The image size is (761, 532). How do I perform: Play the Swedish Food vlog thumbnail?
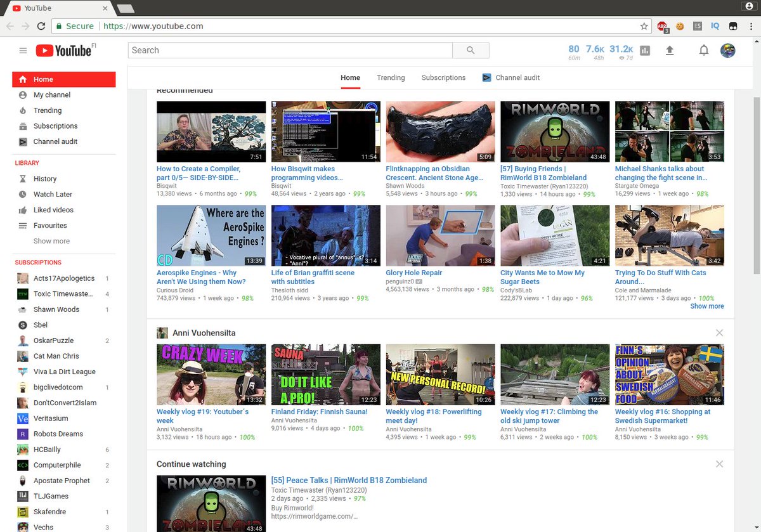click(x=670, y=375)
